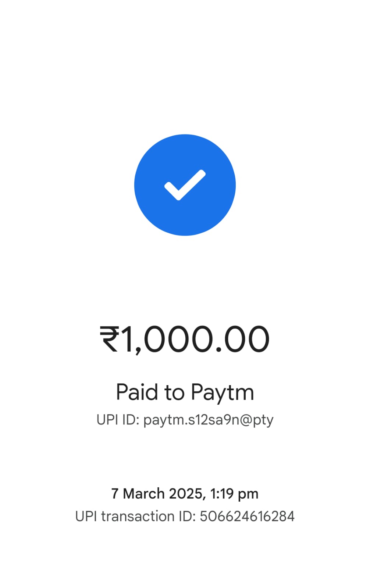Screen dimensions: 370x588
Task: Click the word "to" in payment heading
Action: [x=175, y=392]
